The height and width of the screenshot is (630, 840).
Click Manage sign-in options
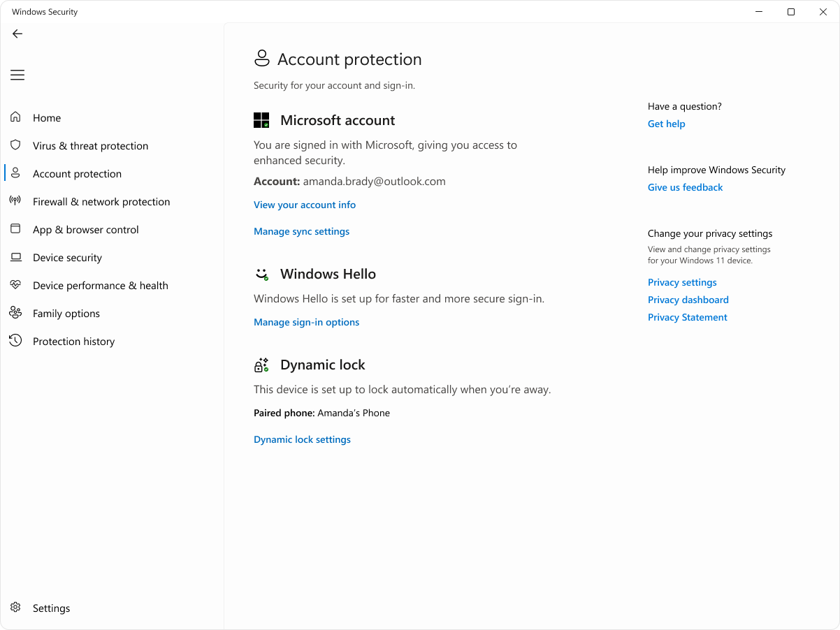[x=306, y=322]
